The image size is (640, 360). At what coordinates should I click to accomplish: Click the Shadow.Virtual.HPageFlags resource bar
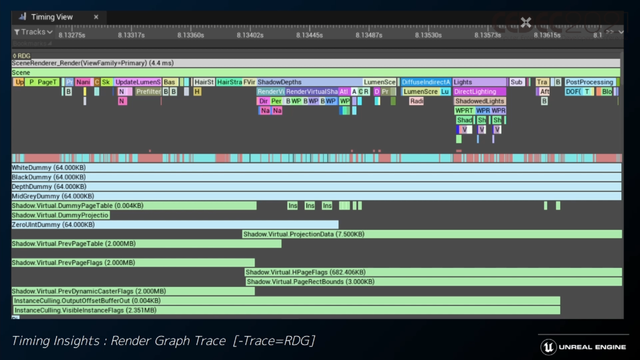pyautogui.click(x=433, y=272)
